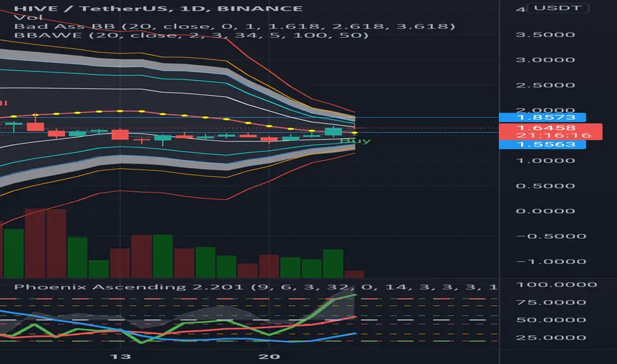Click the last small red volume bar
Image resolution: width=617 pixels, height=364 pixels.
(x=354, y=274)
